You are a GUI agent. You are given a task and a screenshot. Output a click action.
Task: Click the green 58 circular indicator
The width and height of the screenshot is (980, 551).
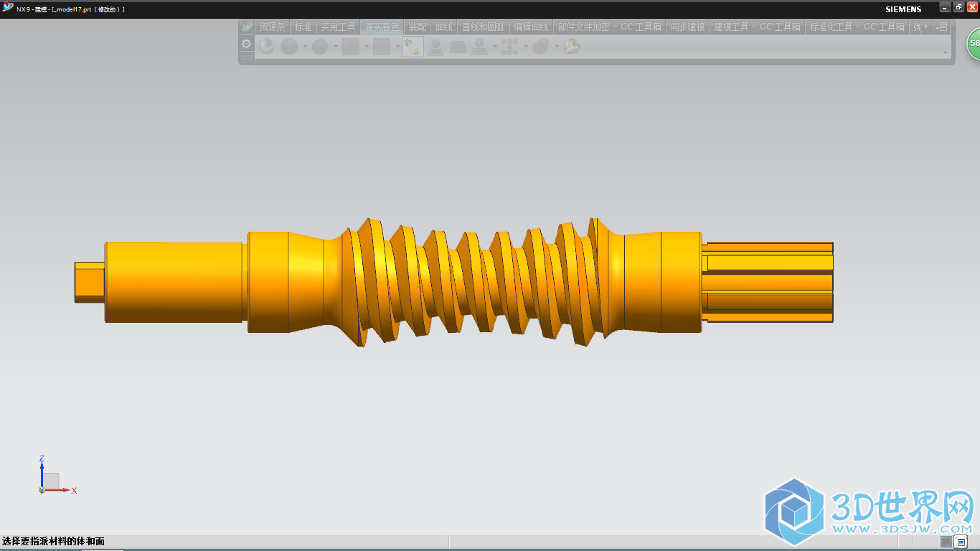[x=974, y=44]
